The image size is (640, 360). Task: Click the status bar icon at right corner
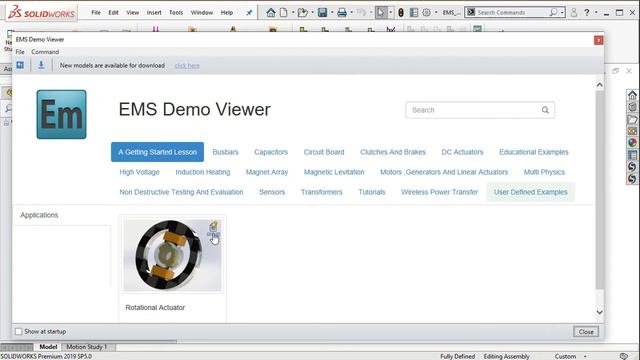click(x=624, y=356)
